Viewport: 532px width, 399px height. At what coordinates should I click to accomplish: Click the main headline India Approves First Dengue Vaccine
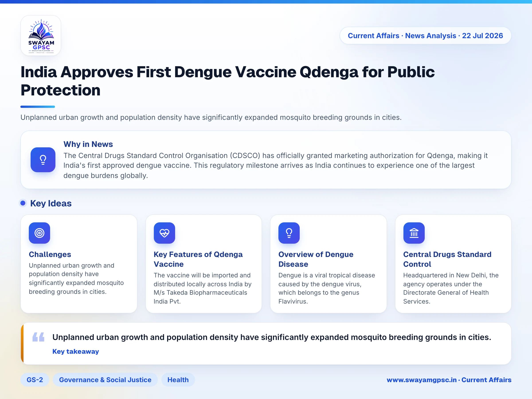tap(227, 81)
